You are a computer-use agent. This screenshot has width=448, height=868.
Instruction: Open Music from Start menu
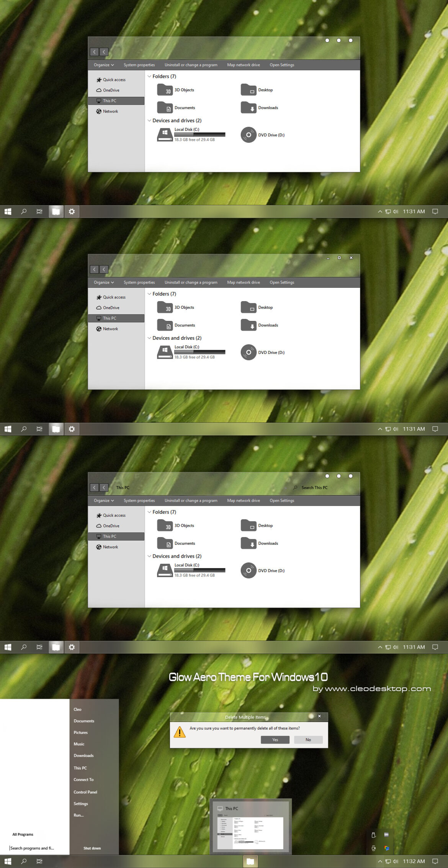(79, 744)
